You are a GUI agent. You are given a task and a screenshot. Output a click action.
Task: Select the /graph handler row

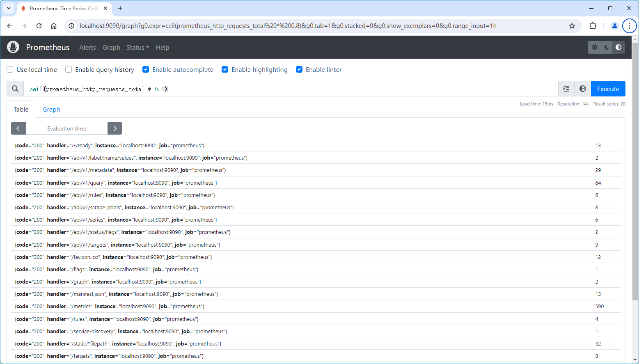coord(316,282)
